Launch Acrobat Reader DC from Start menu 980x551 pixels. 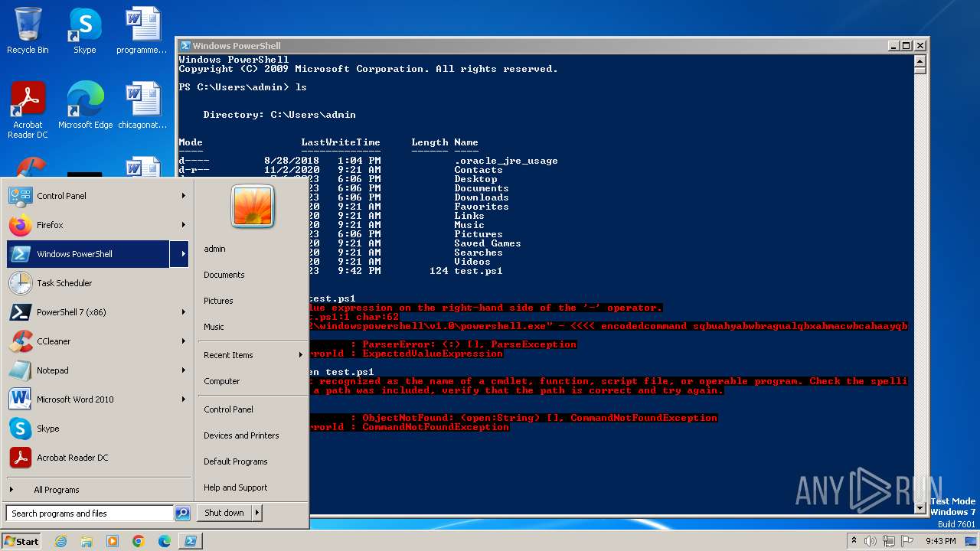click(98, 458)
